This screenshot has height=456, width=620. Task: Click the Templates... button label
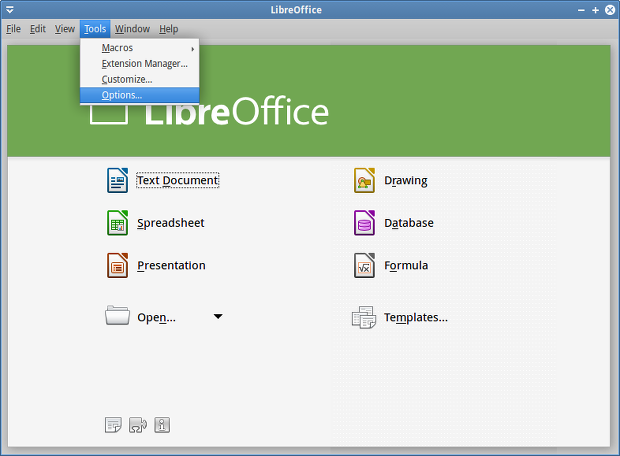click(x=416, y=318)
